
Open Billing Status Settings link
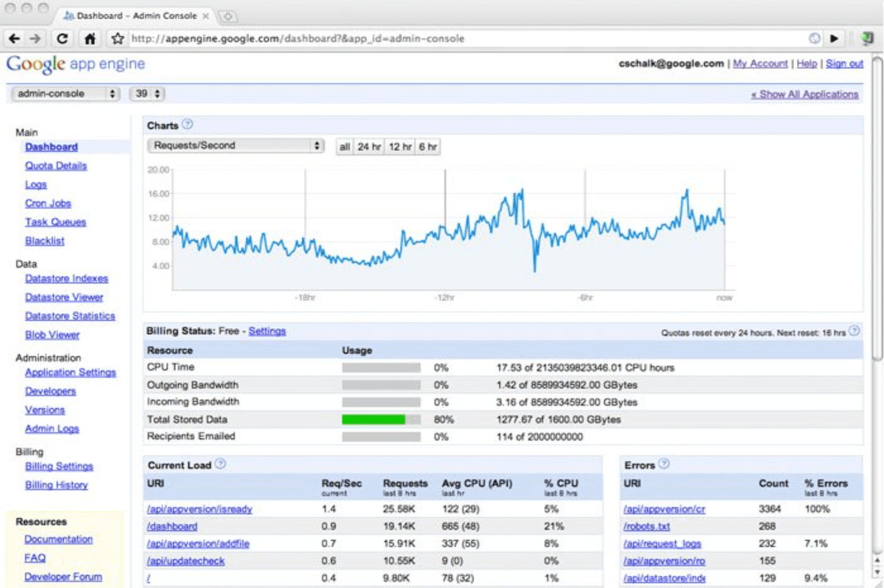pos(267,331)
